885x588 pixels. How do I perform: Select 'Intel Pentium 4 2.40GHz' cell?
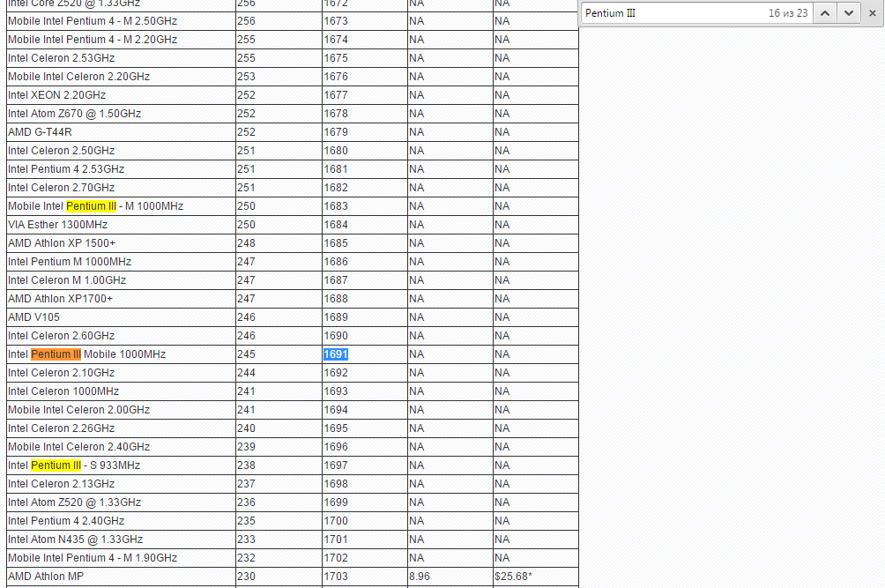121,521
